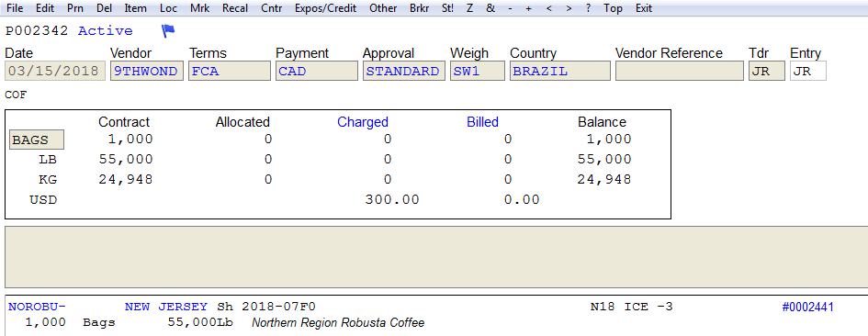
Task: Click the Charged column header link
Action: click(363, 122)
